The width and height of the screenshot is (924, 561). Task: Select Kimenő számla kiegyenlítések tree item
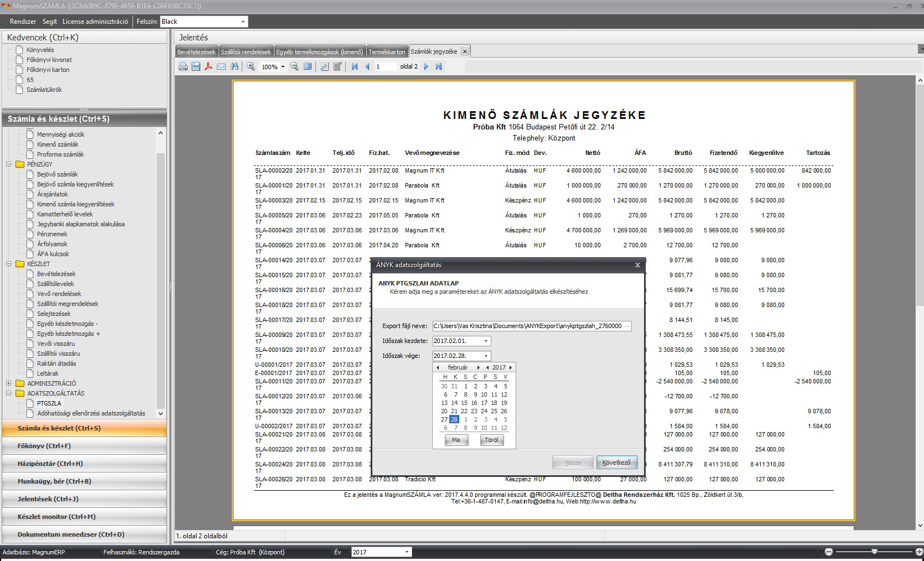coord(76,204)
